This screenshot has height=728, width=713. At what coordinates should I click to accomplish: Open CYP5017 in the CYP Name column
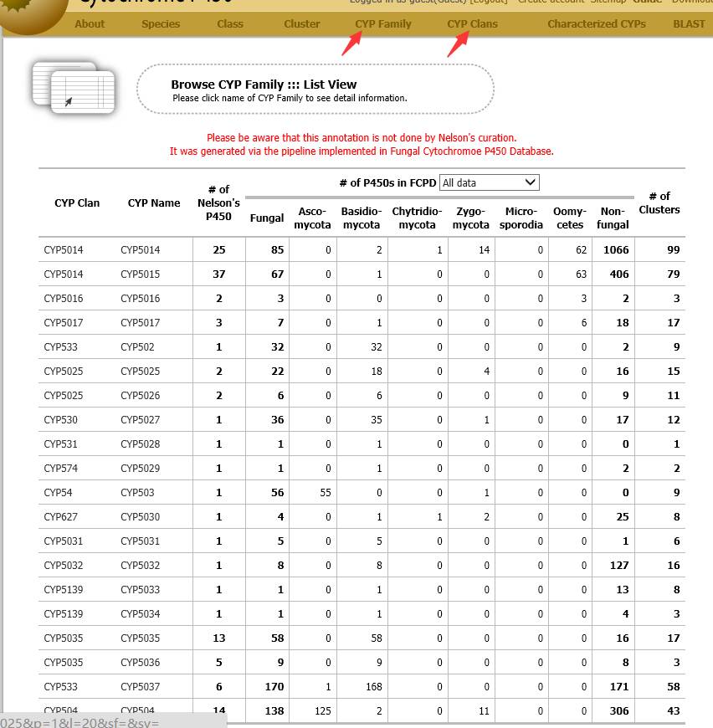tap(141, 323)
